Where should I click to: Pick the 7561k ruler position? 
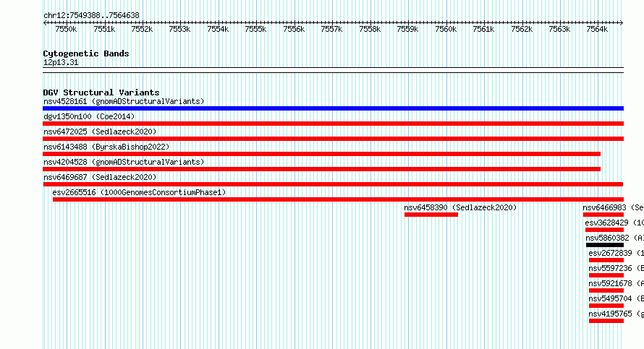click(x=483, y=30)
